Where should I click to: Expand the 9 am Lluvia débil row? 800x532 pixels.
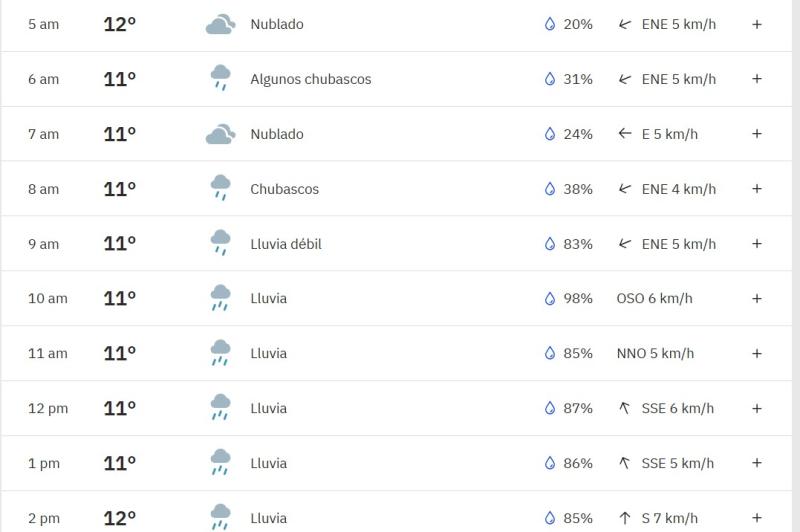pyautogui.click(x=757, y=244)
